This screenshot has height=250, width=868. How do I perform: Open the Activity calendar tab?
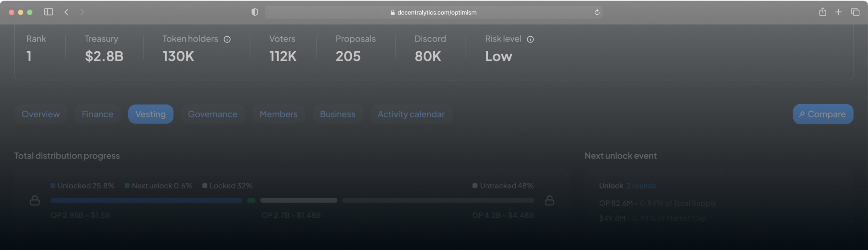point(411,114)
